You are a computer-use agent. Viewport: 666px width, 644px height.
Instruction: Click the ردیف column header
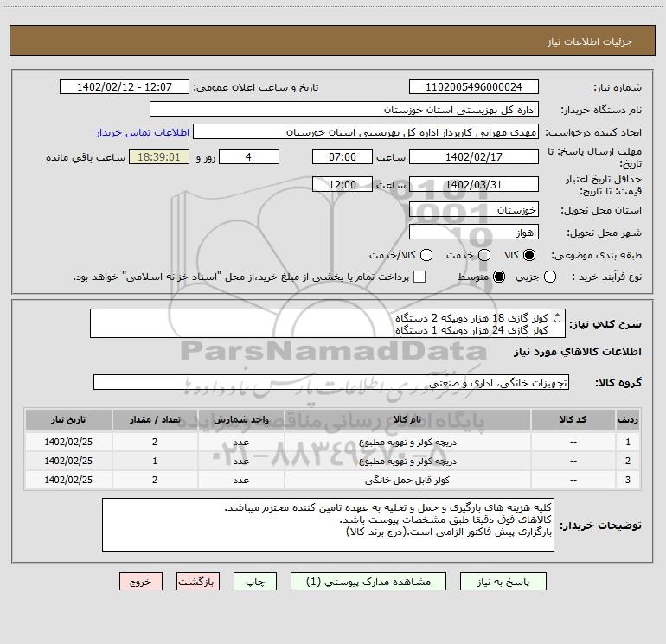(x=628, y=420)
